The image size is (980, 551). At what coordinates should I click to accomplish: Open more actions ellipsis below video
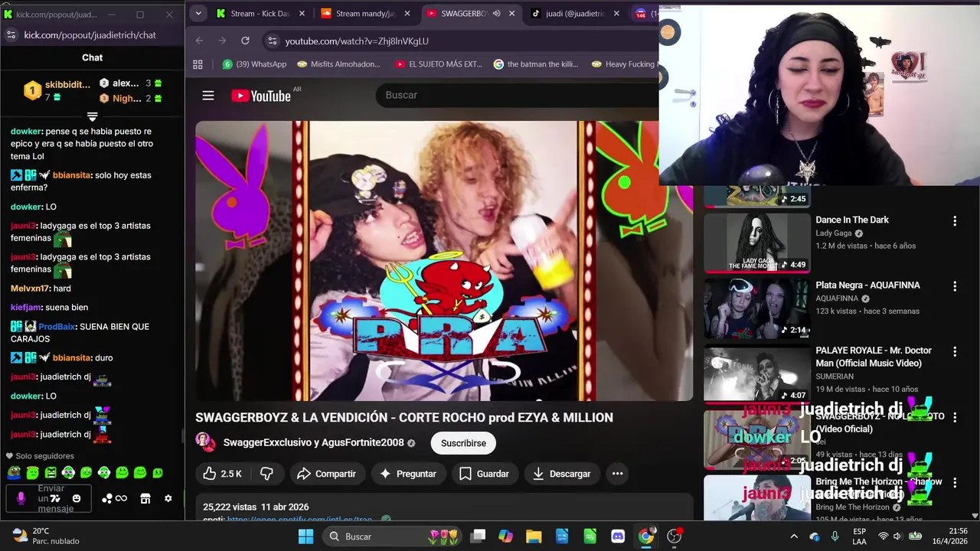[617, 474]
